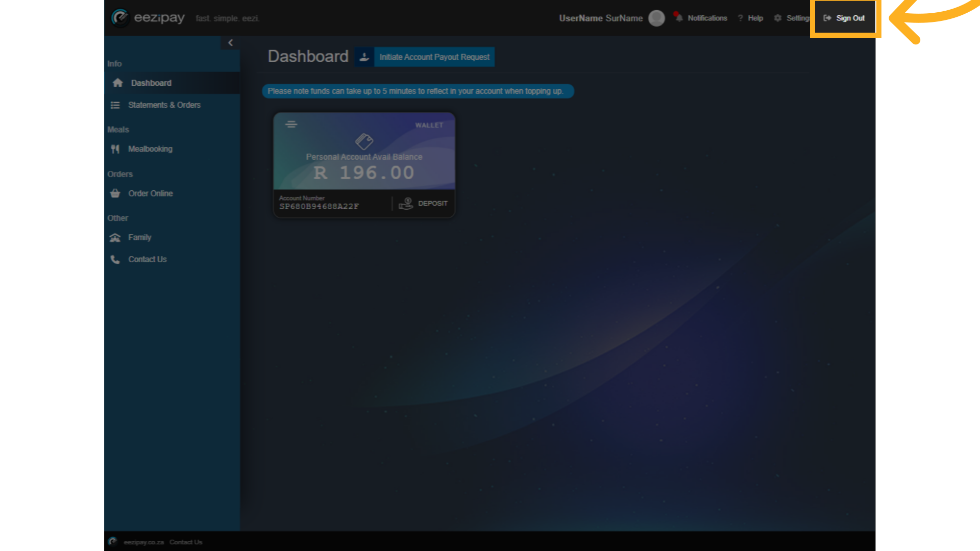
Task: Click the Statements & Orders list icon
Action: 115,105
